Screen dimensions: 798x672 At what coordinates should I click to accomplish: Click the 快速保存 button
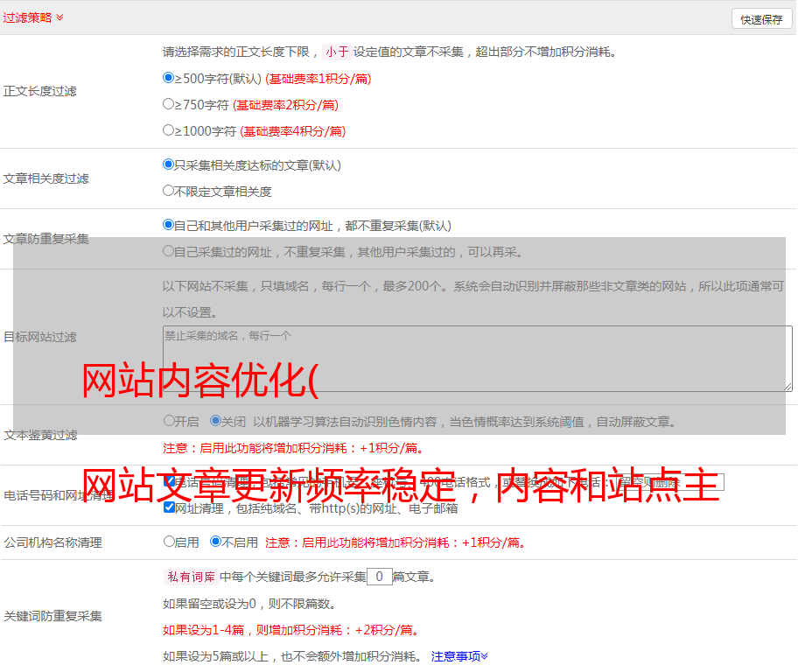(761, 19)
